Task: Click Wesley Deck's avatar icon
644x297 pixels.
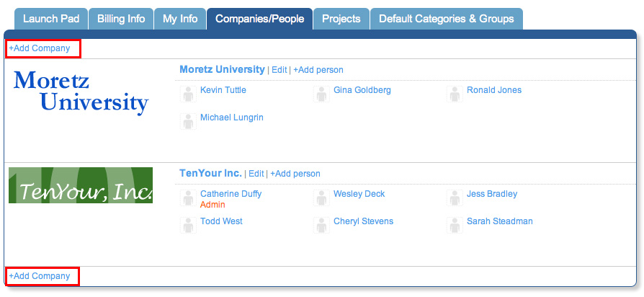Action: (321, 198)
